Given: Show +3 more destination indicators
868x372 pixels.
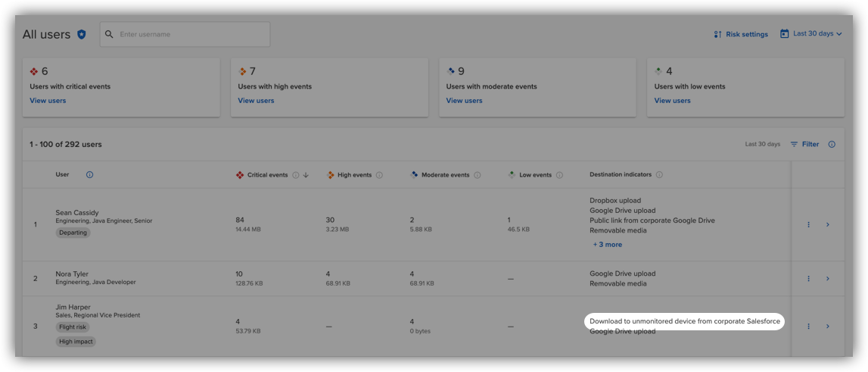Looking at the screenshot, I should (607, 245).
